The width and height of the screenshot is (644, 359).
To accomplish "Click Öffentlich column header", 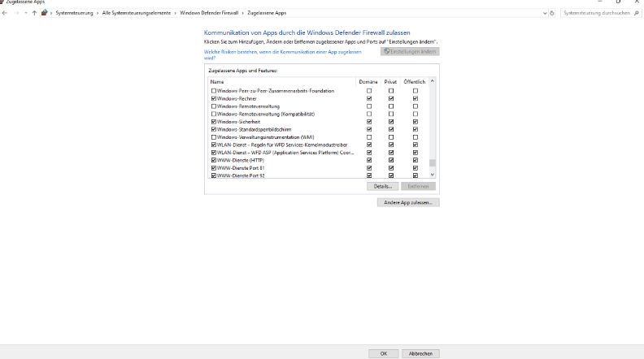I will 414,82.
